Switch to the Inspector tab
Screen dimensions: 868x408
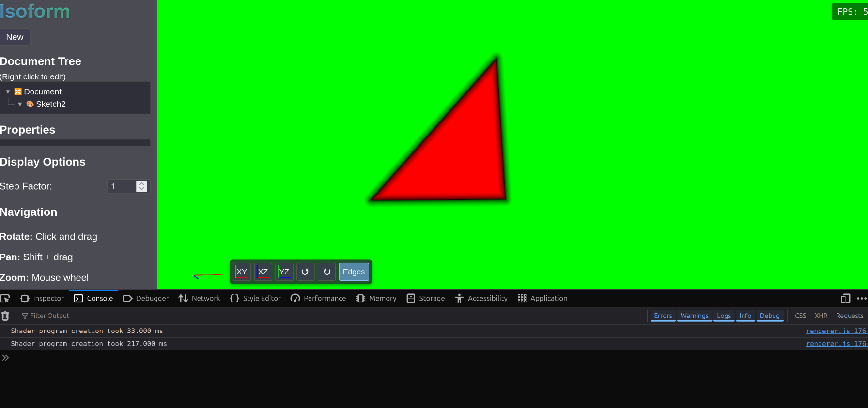tap(43, 299)
